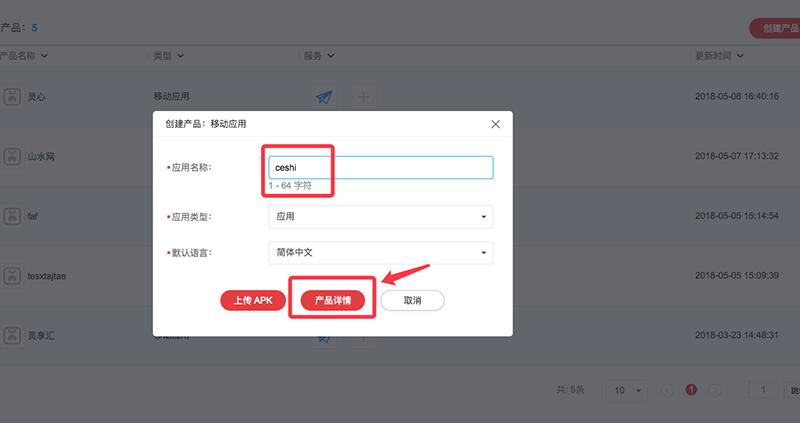This screenshot has height=423, width=800.
Task: Click the Android app icon beside 山水网
Action: (11, 157)
